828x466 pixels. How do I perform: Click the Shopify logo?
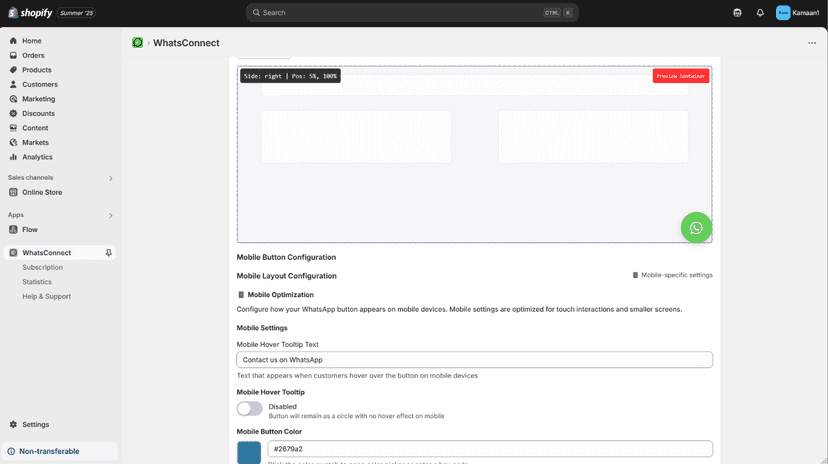click(x=30, y=13)
